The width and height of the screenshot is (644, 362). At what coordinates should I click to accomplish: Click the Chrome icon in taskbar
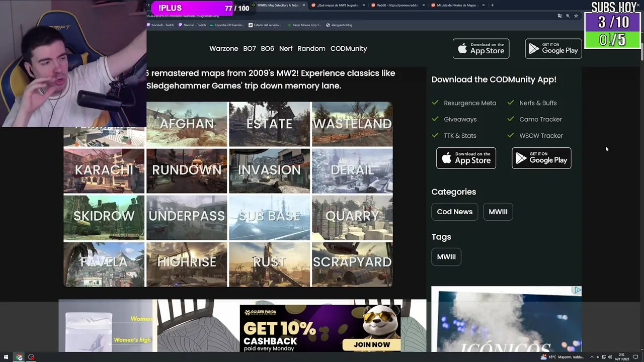[19, 357]
